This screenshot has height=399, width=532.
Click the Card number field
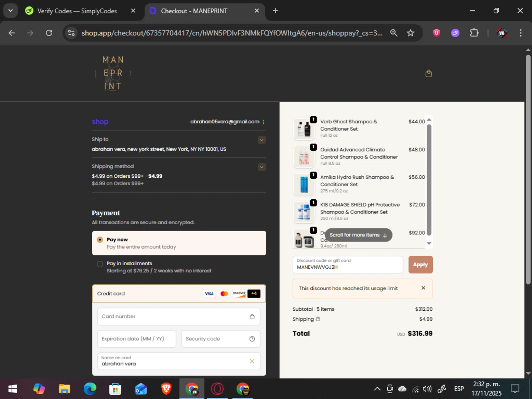[179, 316]
